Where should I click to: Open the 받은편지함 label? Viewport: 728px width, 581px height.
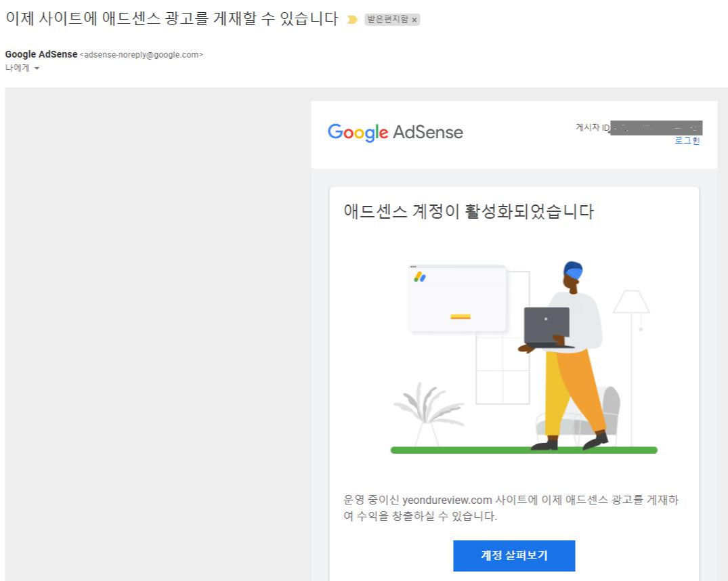click(387, 20)
